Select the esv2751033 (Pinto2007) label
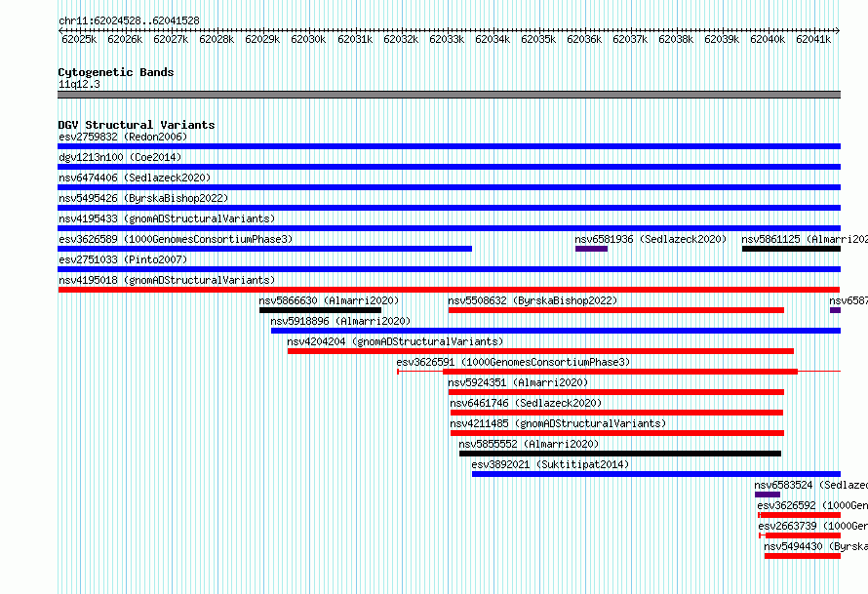The image size is (868, 594). coord(123,259)
